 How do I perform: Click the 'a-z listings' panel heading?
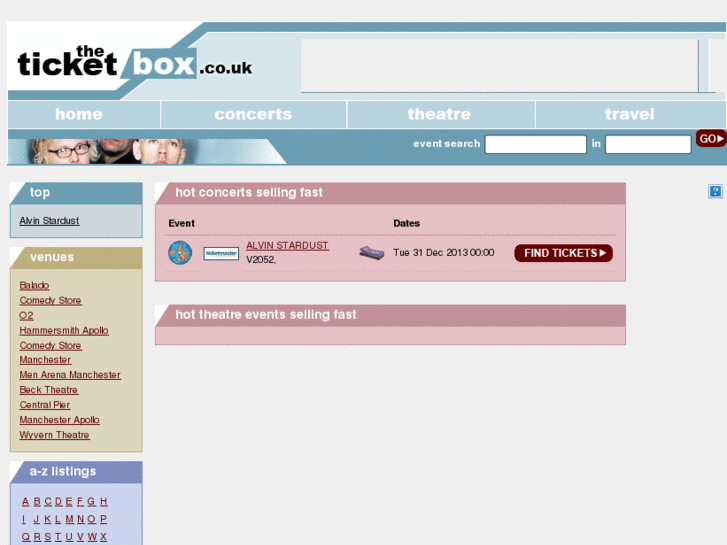(x=63, y=471)
